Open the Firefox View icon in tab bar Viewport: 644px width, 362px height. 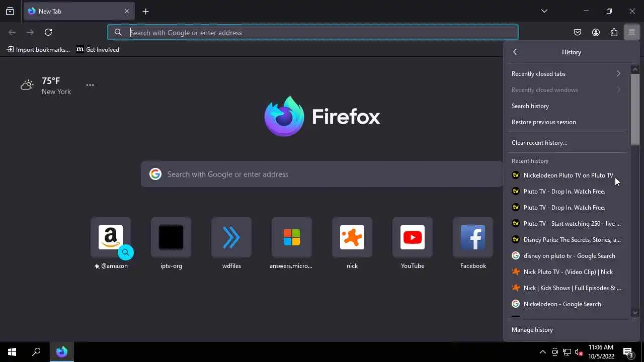pos(10,11)
